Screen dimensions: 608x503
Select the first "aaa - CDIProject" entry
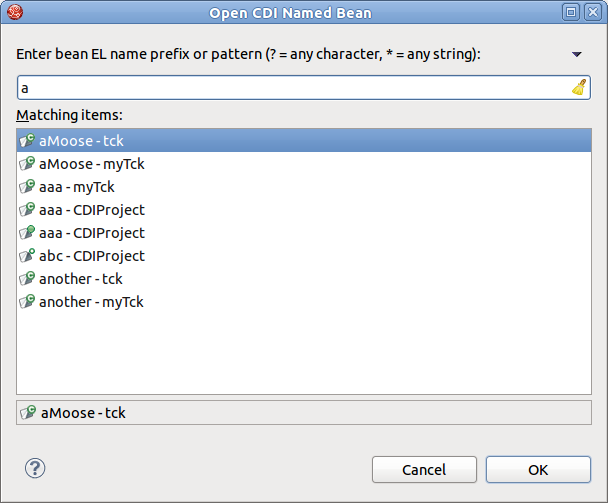(x=92, y=210)
